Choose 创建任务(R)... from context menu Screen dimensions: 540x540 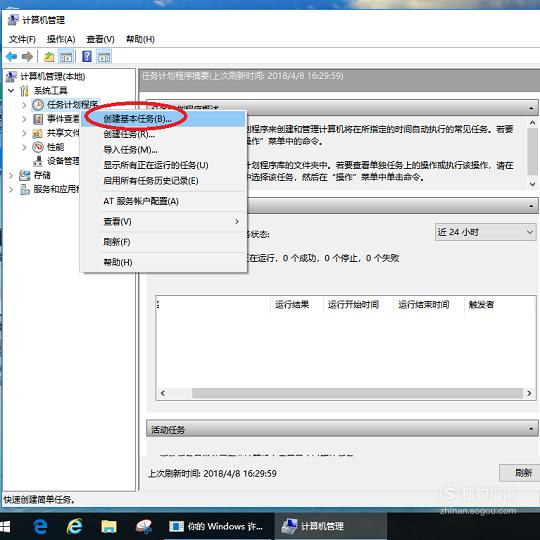click(x=164, y=134)
